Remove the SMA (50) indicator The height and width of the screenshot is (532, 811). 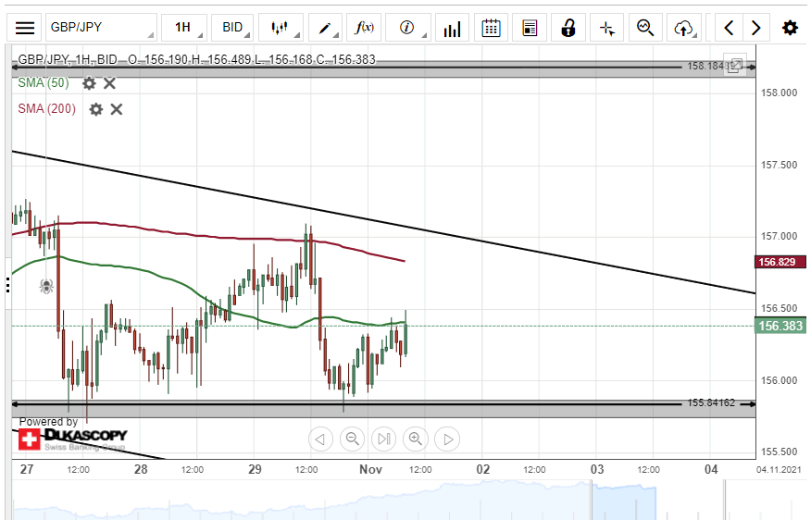coord(109,83)
